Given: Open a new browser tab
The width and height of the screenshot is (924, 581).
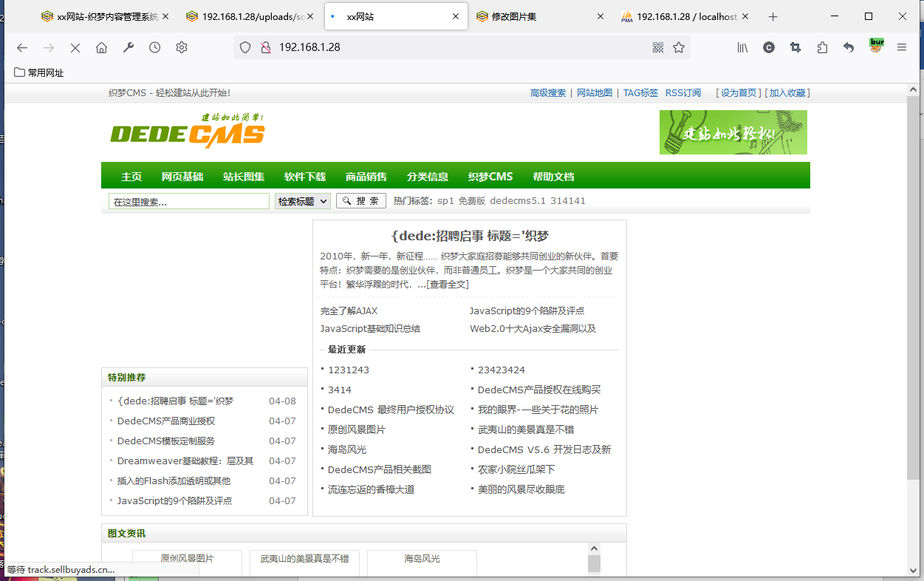Looking at the screenshot, I should tap(773, 16).
